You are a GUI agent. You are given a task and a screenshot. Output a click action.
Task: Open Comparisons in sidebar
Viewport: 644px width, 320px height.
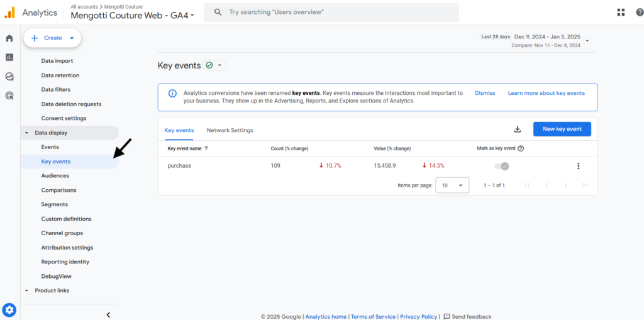[58, 190]
